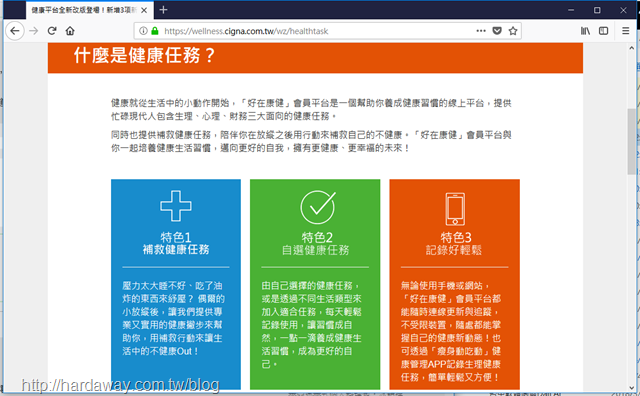Save page to Pocket
640x396 pixels.
497,31
